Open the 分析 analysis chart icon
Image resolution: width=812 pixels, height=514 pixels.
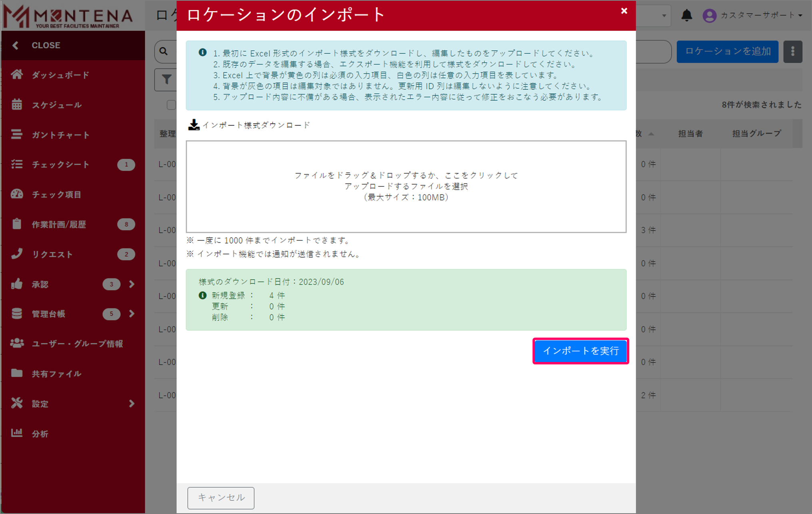pyautogui.click(x=17, y=434)
